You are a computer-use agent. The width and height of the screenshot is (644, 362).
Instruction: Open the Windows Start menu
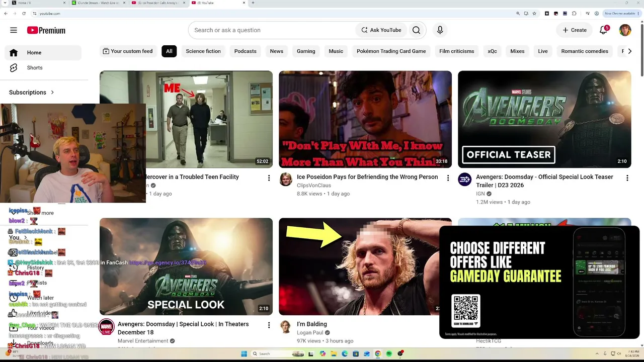244,354
